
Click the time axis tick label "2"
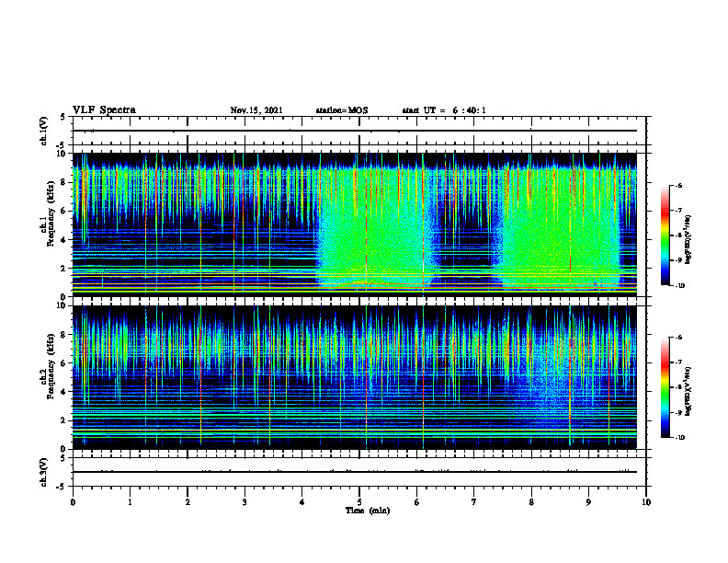point(188,502)
